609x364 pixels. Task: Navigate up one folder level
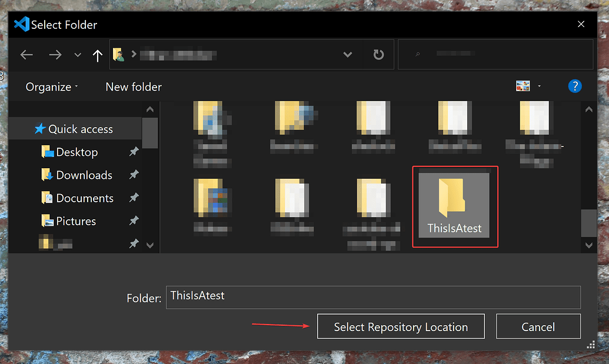coord(98,55)
